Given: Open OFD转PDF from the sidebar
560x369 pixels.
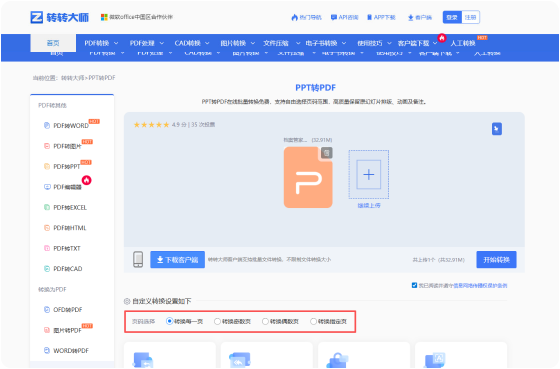Looking at the screenshot, I should coord(67,310).
